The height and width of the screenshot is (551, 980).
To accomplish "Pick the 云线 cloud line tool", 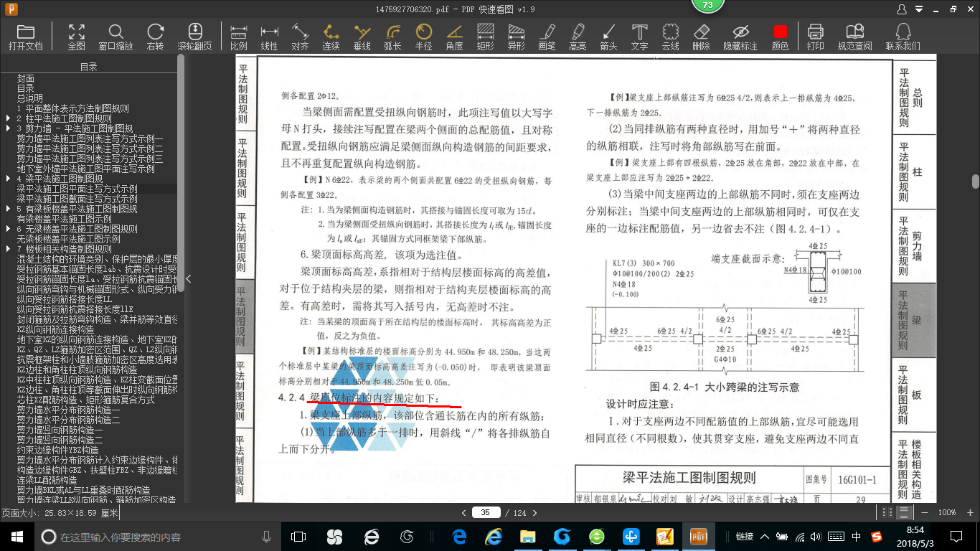I will pyautogui.click(x=670, y=37).
